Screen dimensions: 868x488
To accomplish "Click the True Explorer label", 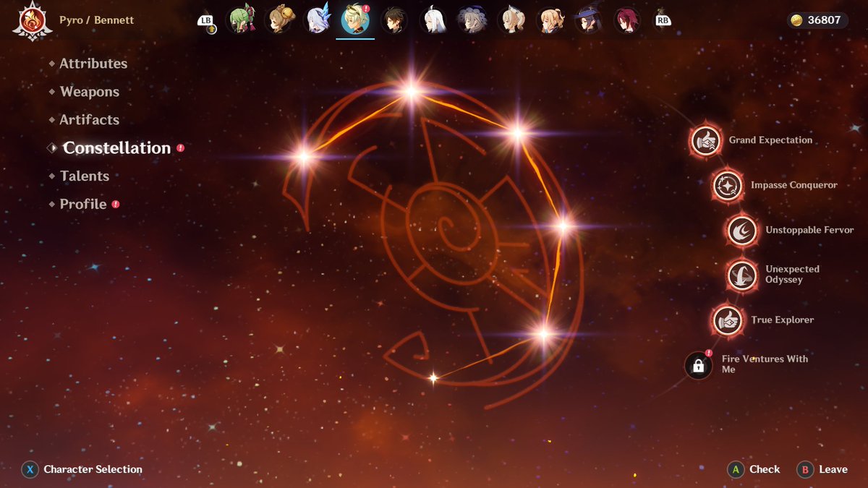I will coord(783,320).
